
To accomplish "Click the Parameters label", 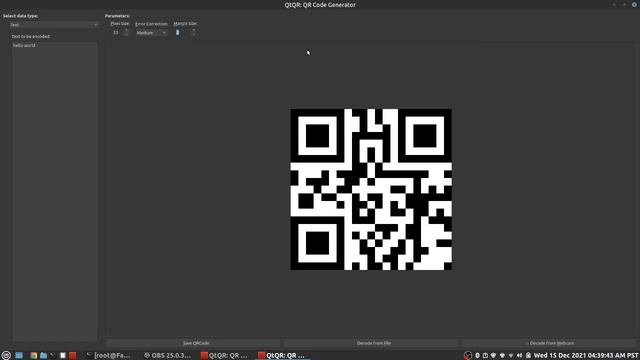I will click(117, 16).
